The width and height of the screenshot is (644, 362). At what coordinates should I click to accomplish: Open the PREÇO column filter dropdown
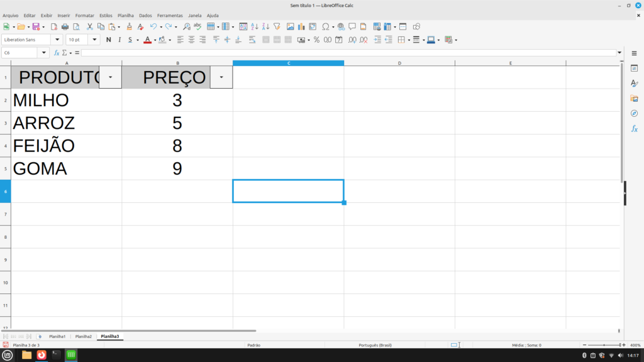tap(221, 77)
